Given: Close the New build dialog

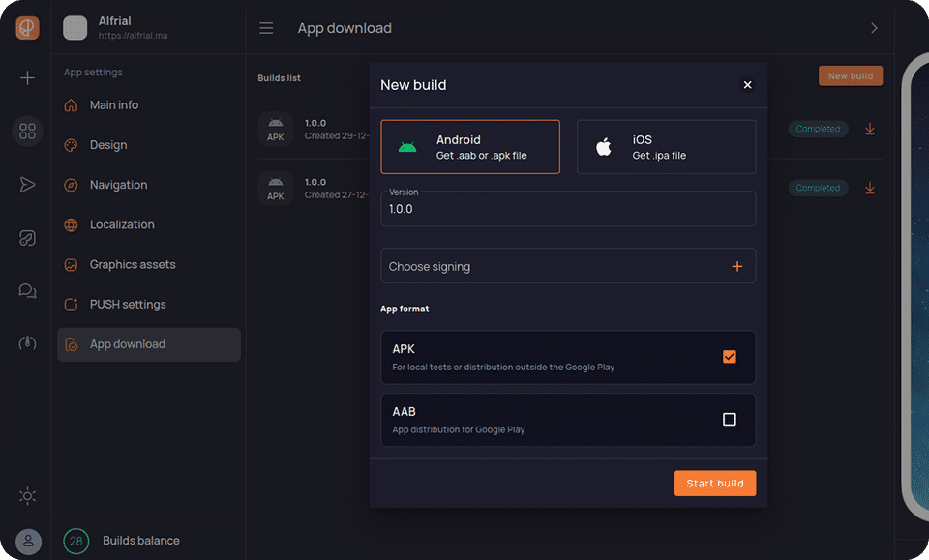Looking at the screenshot, I should 747,85.
